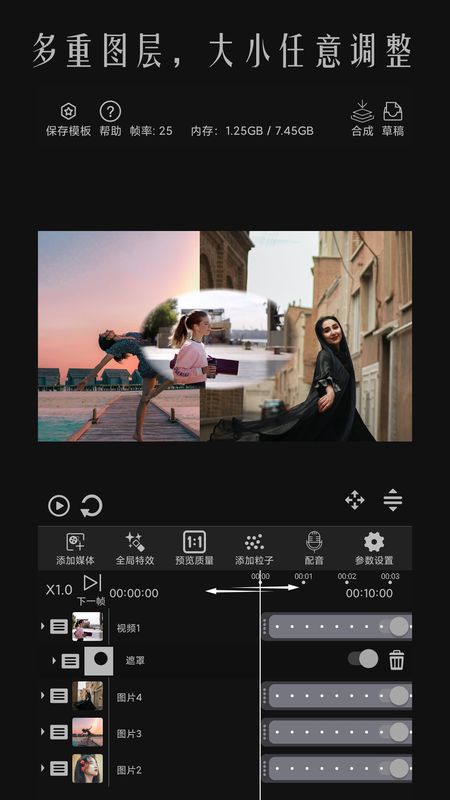Toggle the 视频1 layer switch
450x800 pixels.
394,627
